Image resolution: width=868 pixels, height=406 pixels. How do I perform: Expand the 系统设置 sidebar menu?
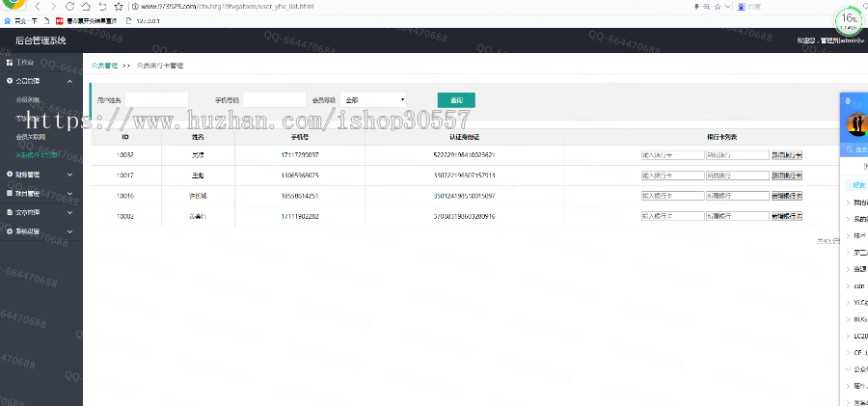coord(69,231)
